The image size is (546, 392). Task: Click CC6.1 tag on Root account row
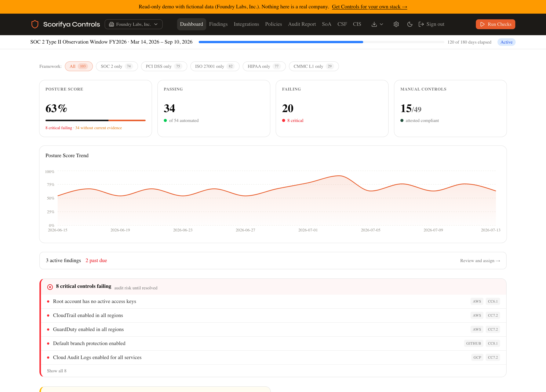(x=493, y=301)
